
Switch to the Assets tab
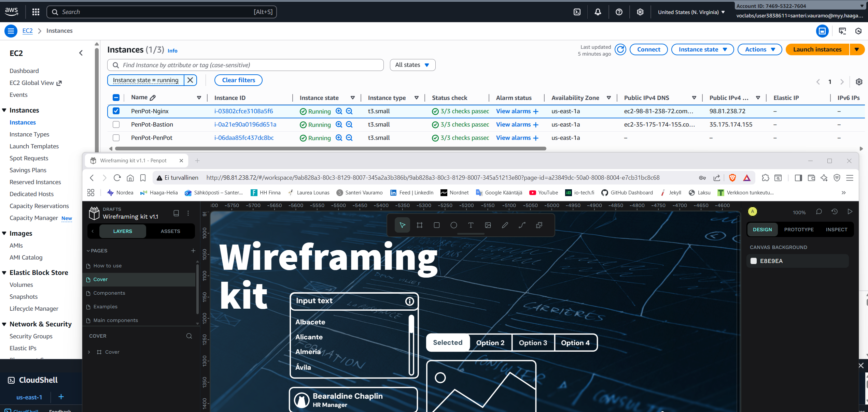[x=170, y=231]
